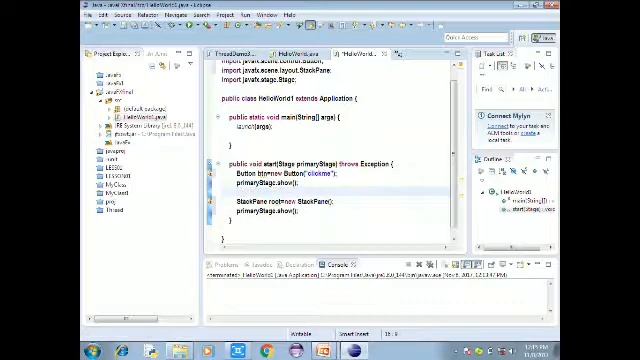Select HelloWorld1.java in Project Explorer
The height and width of the screenshot is (360, 640).
[145, 117]
